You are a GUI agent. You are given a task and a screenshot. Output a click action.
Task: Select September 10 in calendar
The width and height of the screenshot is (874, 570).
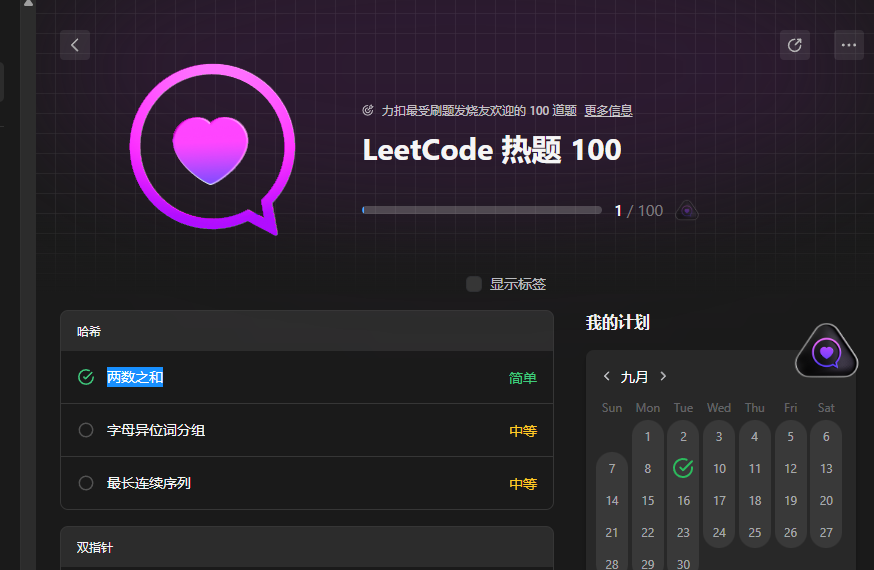pyautogui.click(x=719, y=469)
